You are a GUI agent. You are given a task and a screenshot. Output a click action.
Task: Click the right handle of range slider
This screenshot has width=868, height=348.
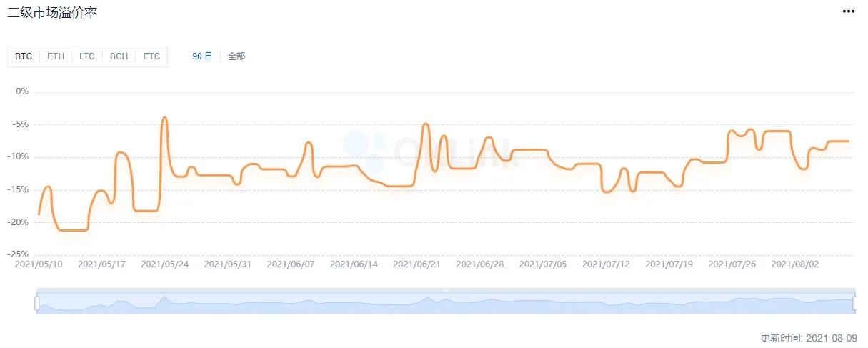(x=854, y=303)
